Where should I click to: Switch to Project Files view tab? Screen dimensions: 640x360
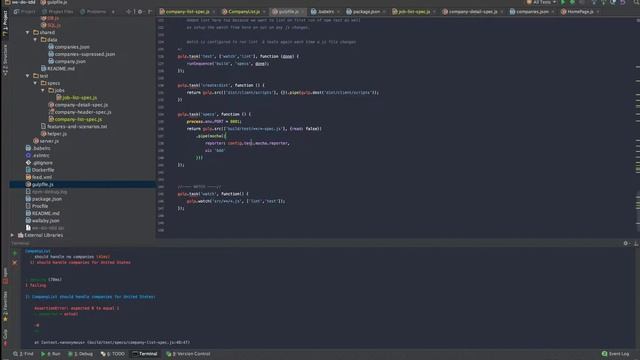click(58, 12)
